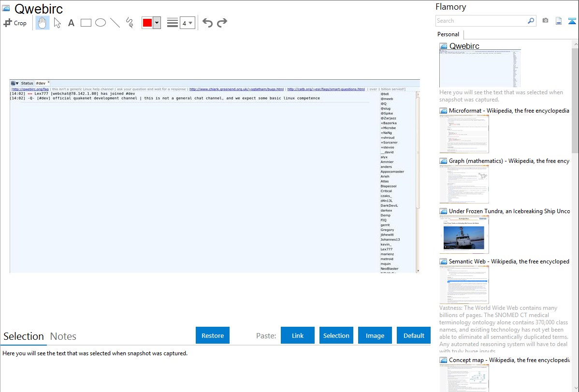Image resolution: width=579 pixels, height=392 pixels.
Task: Paste as Link button
Action: click(x=298, y=335)
